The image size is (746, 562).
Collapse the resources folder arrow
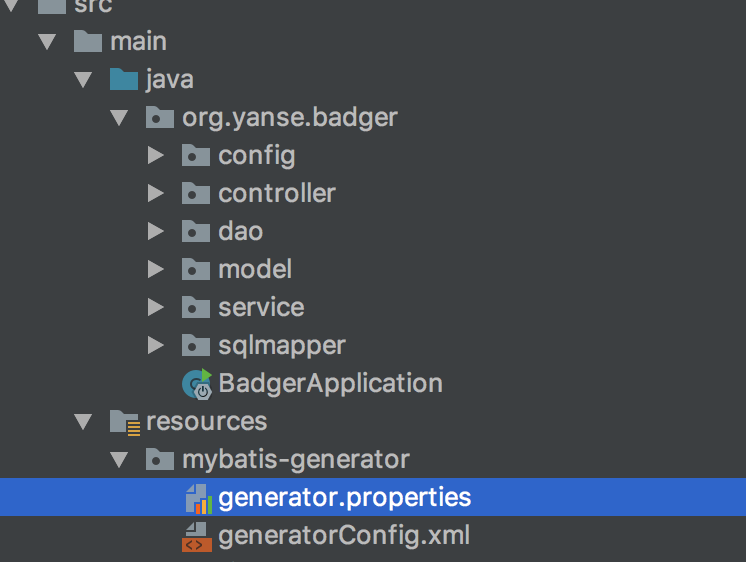point(83,421)
